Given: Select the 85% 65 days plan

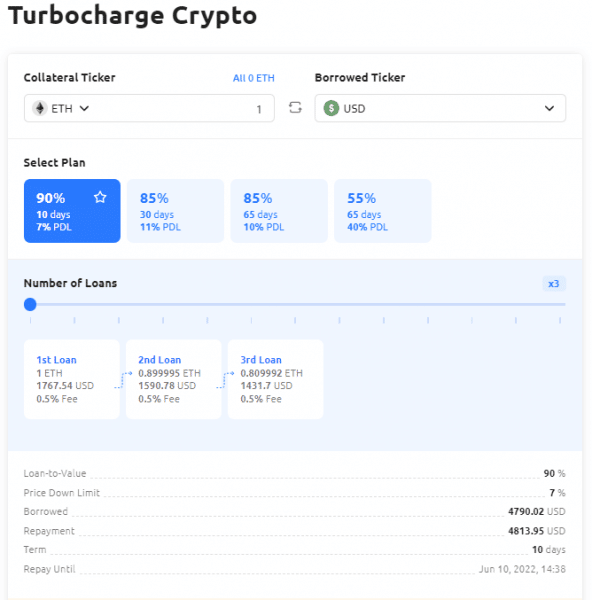Looking at the screenshot, I should (279, 211).
